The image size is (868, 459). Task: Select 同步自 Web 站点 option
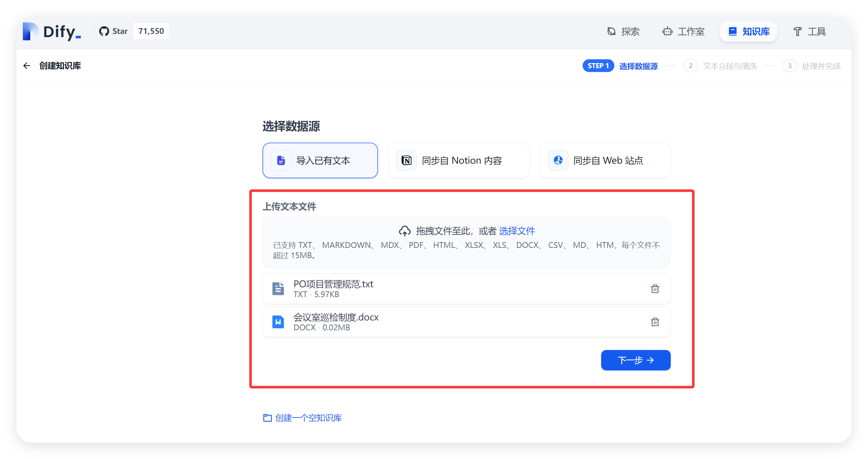coord(605,160)
